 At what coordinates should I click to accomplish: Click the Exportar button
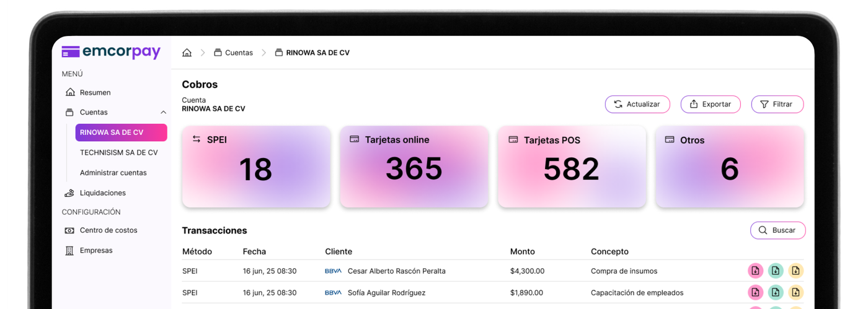711,104
